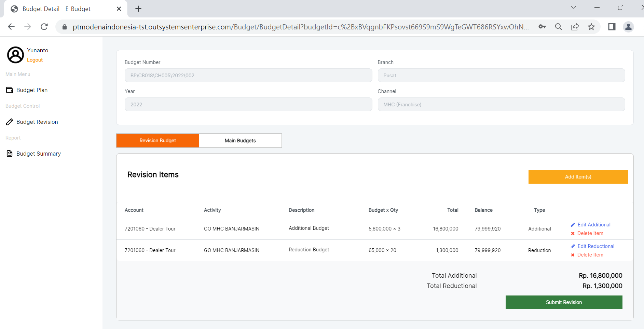
Task: Open Budget Plan from the sidebar
Action: tap(32, 90)
